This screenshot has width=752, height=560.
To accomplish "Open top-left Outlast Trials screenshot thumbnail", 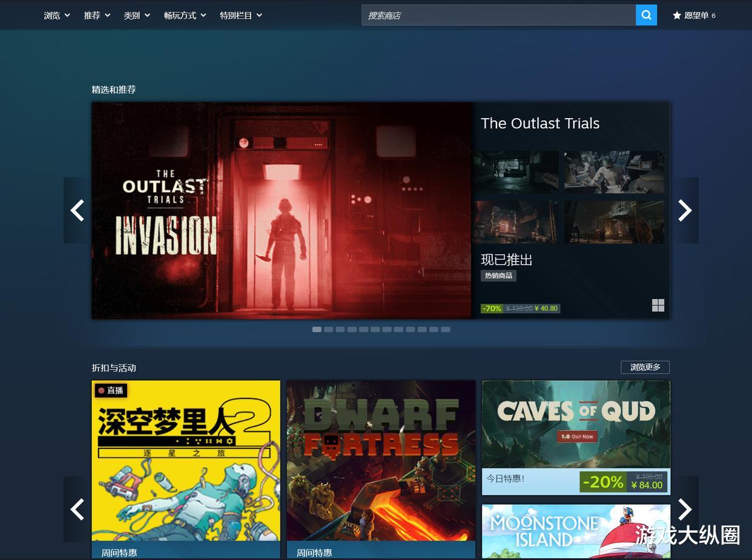I will pos(516,172).
